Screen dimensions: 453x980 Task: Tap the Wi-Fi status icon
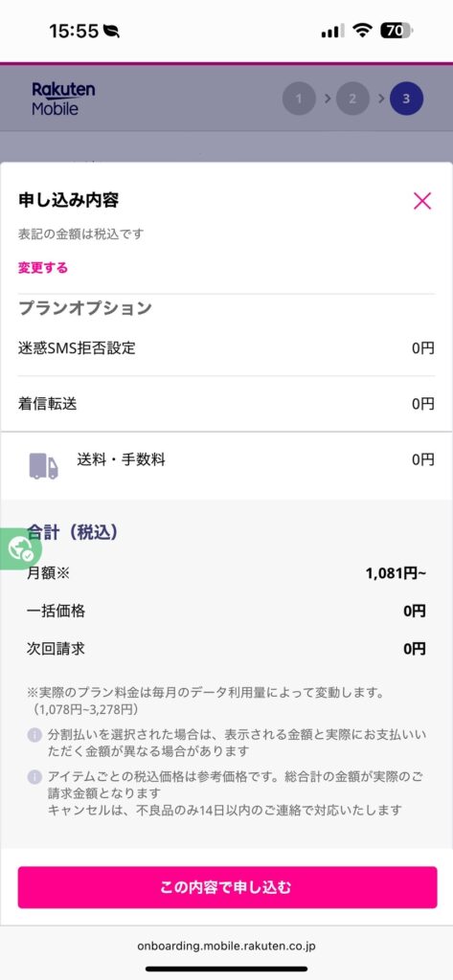362,30
